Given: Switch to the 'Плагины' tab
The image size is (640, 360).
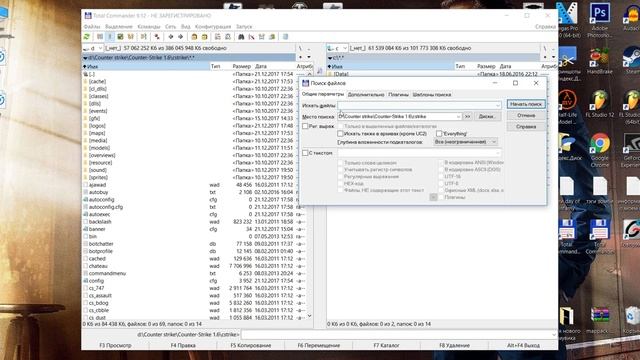Looking at the screenshot, I should [398, 94].
